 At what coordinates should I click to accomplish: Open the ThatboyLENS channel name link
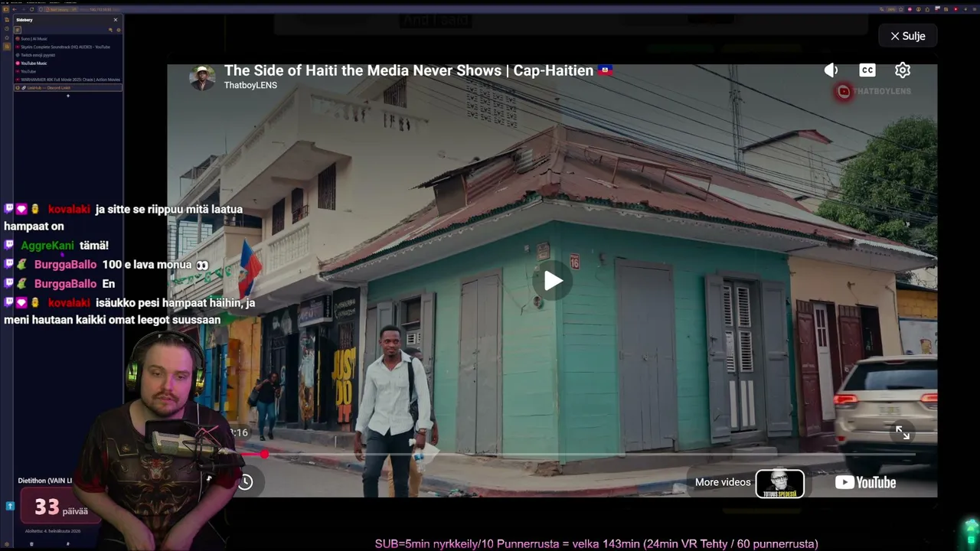tap(250, 85)
